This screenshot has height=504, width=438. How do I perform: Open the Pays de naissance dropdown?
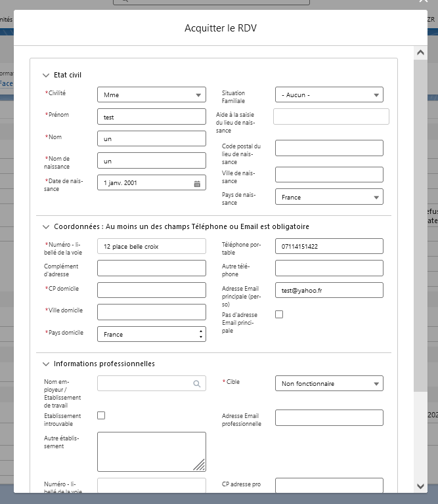coord(328,197)
